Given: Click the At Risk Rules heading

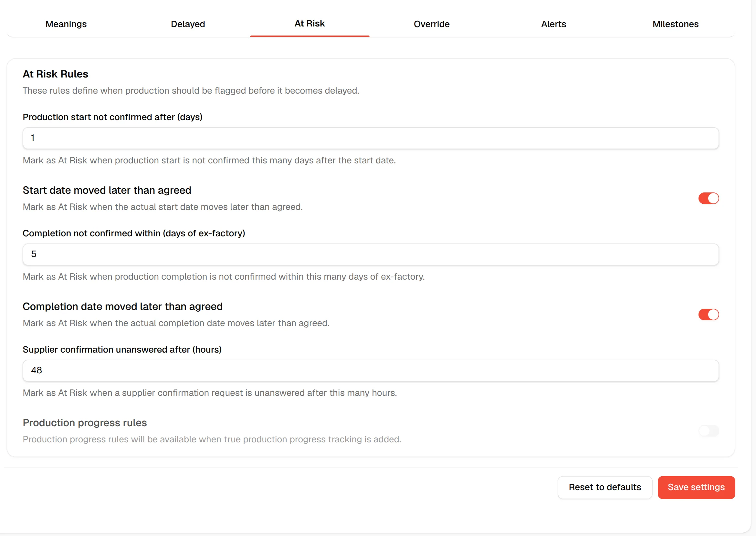Looking at the screenshot, I should pyautogui.click(x=56, y=74).
